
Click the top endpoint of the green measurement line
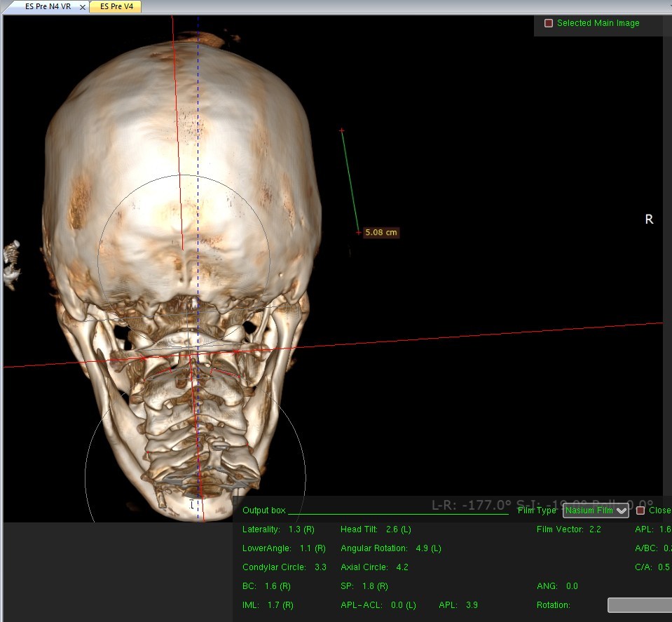coord(342,130)
